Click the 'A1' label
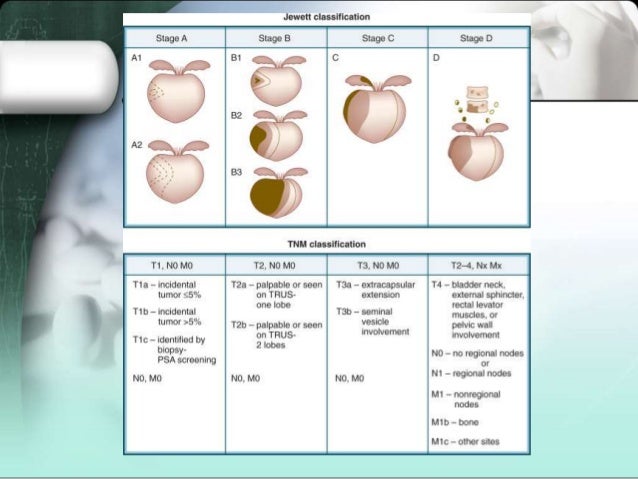638x479 pixels. click(x=136, y=58)
